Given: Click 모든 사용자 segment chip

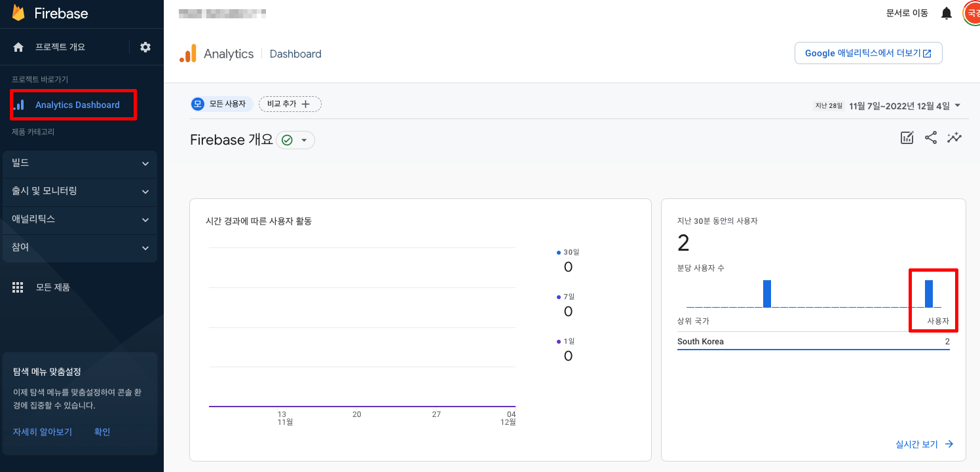Looking at the screenshot, I should coord(221,104).
